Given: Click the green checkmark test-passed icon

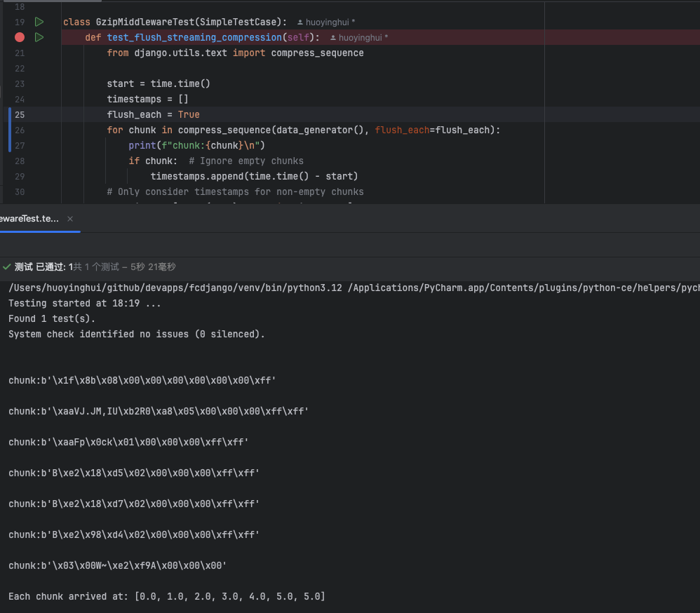Looking at the screenshot, I should click(6, 267).
